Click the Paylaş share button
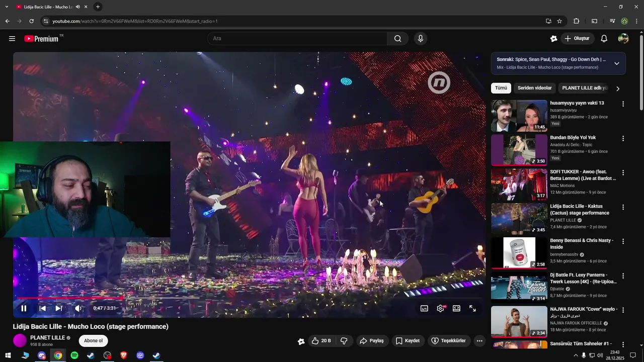 [371, 341]
